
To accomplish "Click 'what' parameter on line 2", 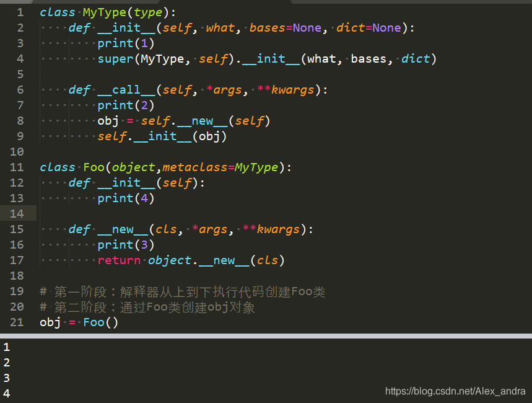I will [x=220, y=28].
